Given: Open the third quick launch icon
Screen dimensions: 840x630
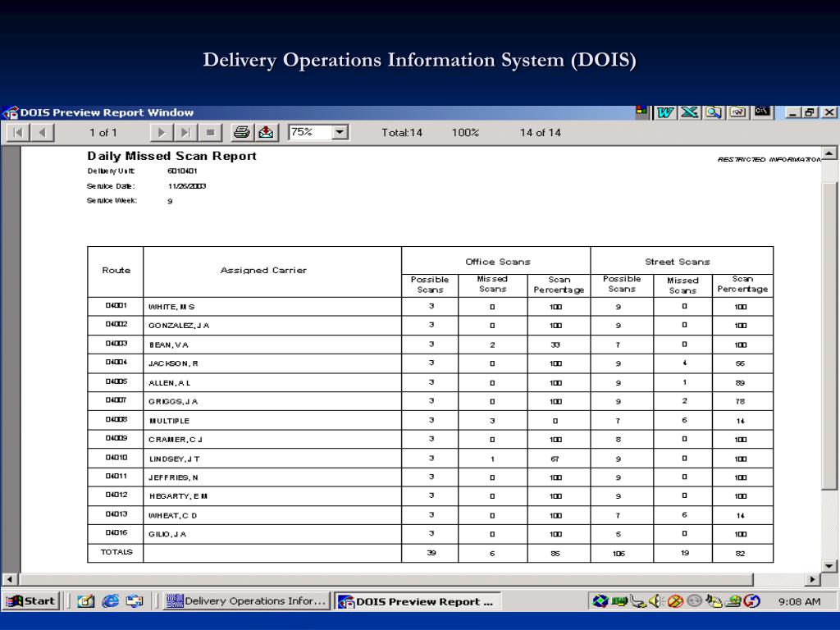Looking at the screenshot, I should 135,601.
